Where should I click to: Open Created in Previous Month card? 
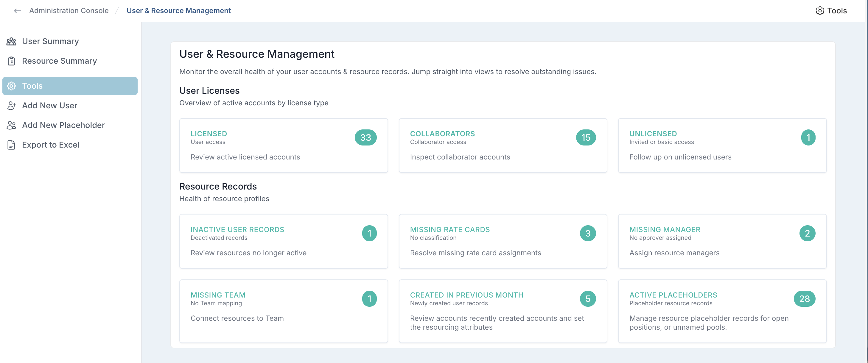point(503,311)
